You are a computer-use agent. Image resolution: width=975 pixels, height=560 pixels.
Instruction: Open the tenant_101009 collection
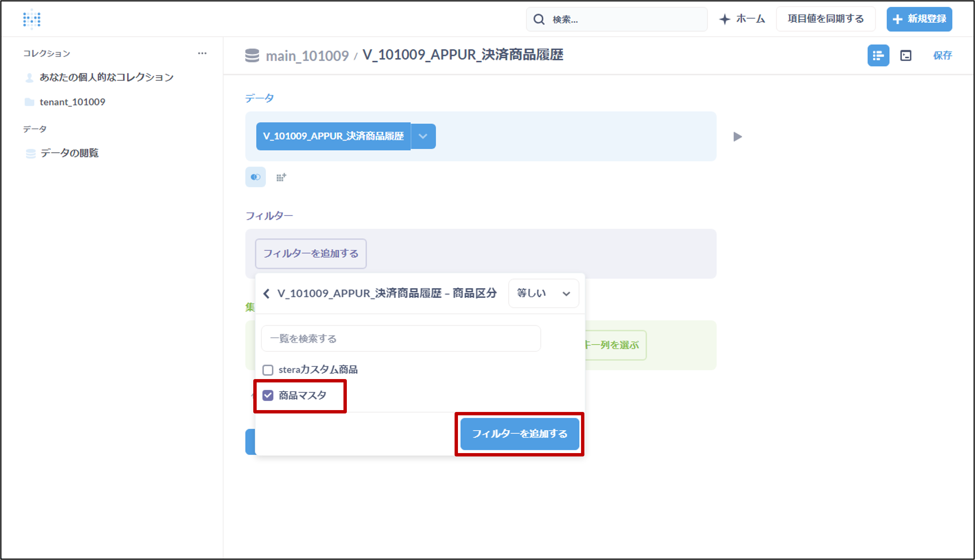coord(72,102)
